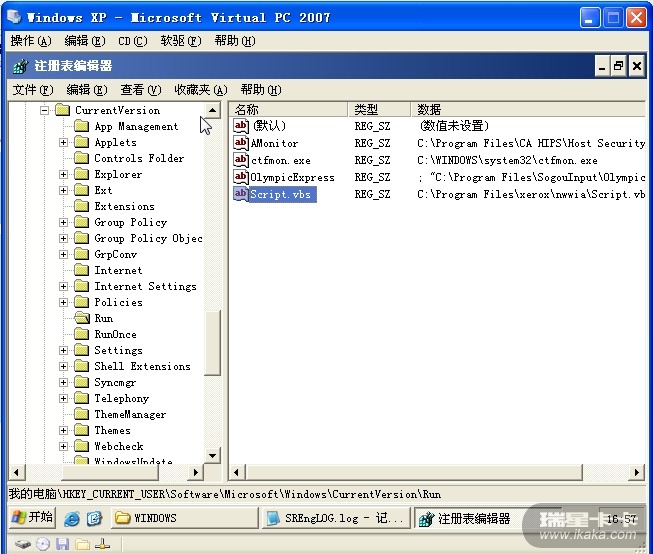Image resolution: width=653 pixels, height=554 pixels.
Task: Open the 查看(V) view menu
Action: pos(140,90)
